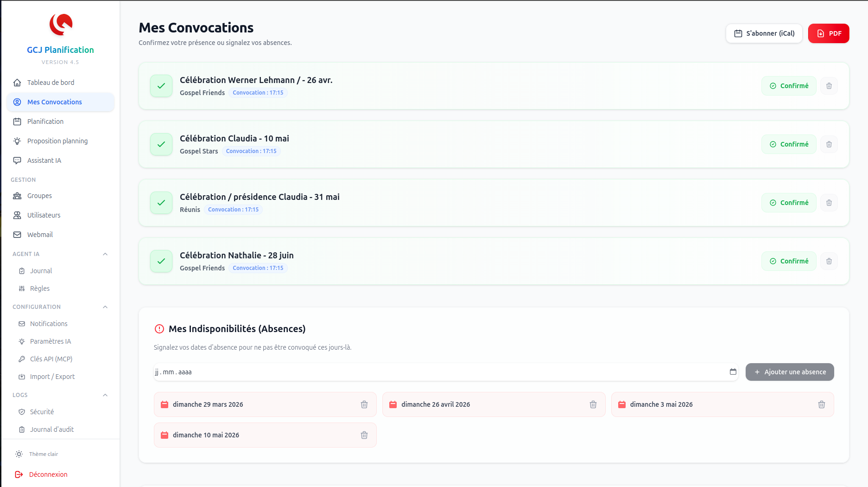The height and width of the screenshot is (487, 868).
Task: Delete the dimanche 3 mai 2026 absence
Action: click(x=821, y=404)
